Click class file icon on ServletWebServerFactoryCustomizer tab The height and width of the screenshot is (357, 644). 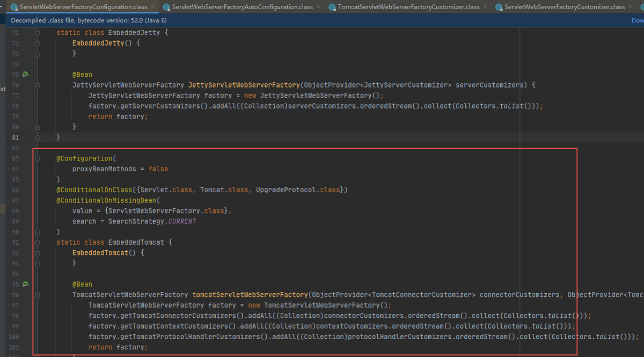coord(499,7)
